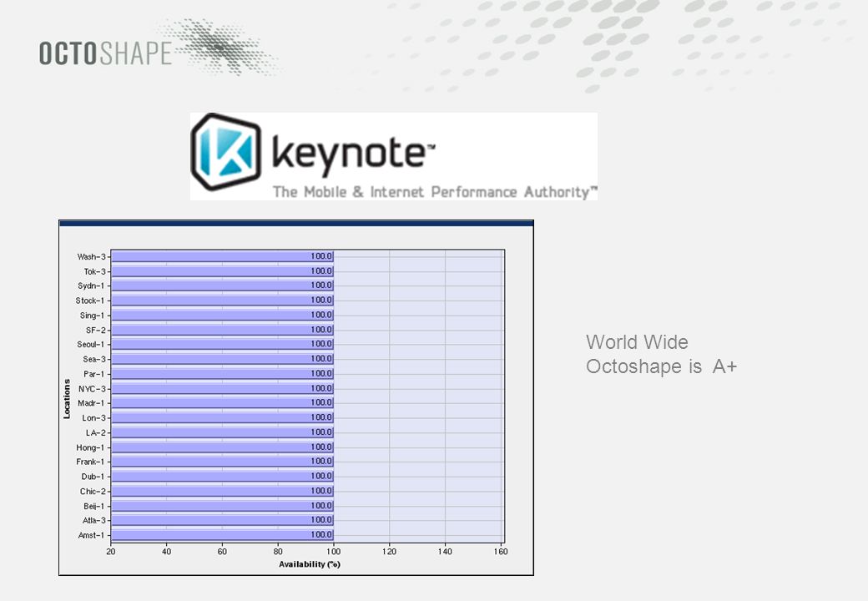Click the Chic-2 location label
Screen dimensions: 868x601
[93, 492]
